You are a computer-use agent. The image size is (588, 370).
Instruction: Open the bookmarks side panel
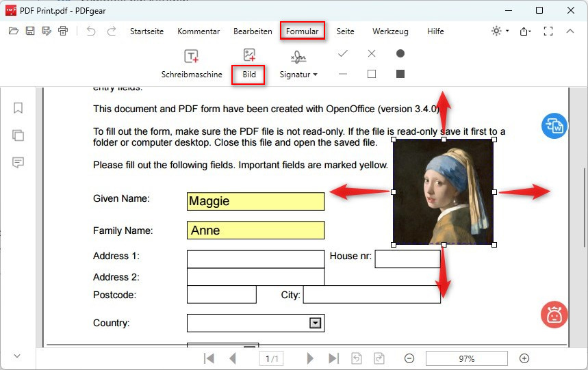coord(18,108)
